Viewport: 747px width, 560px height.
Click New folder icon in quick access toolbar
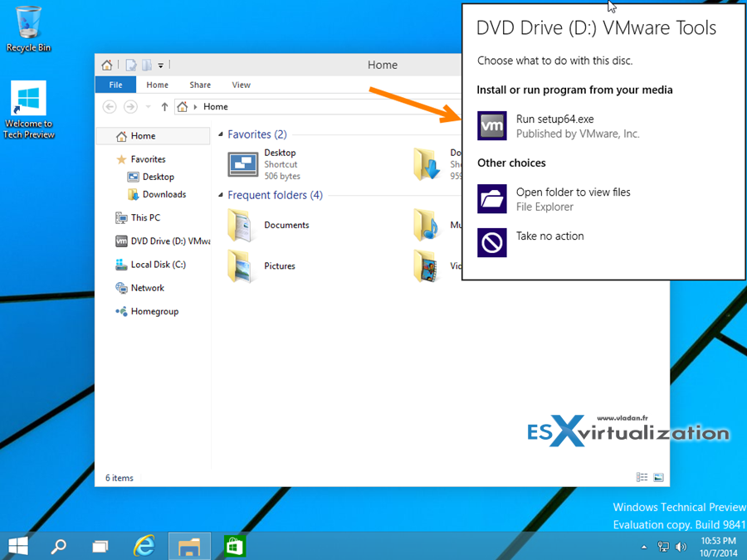click(x=147, y=65)
